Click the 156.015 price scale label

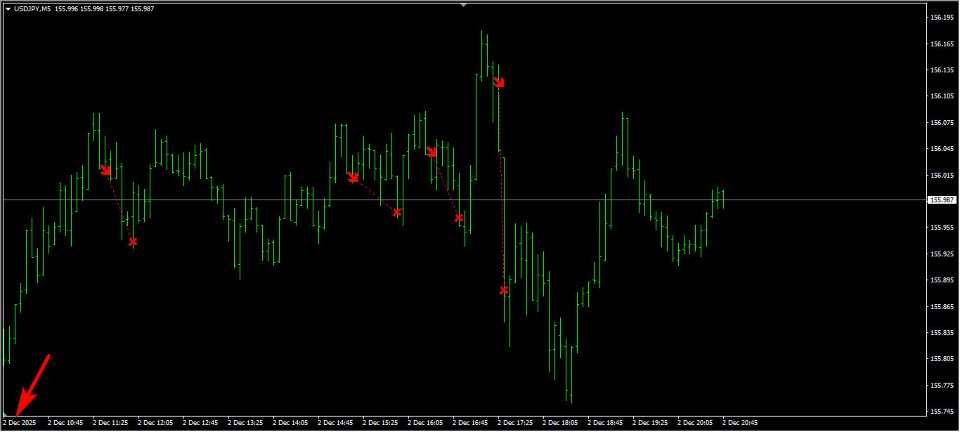pyautogui.click(x=940, y=175)
